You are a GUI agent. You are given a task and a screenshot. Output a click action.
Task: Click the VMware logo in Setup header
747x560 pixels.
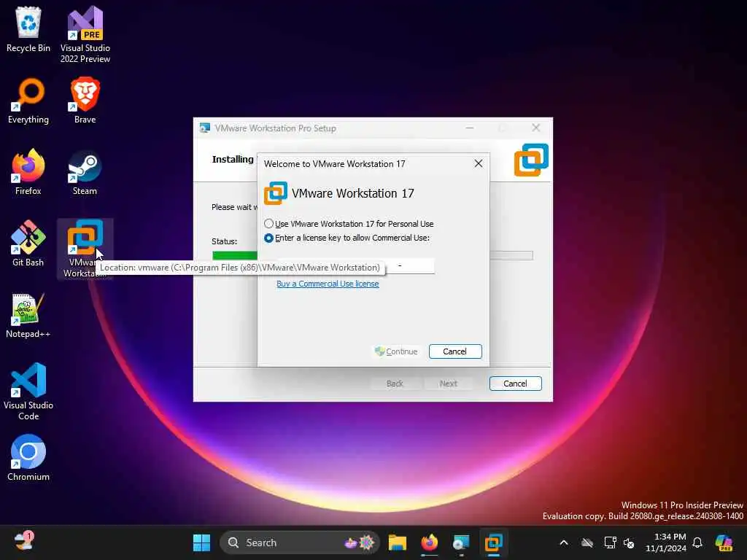(531, 160)
